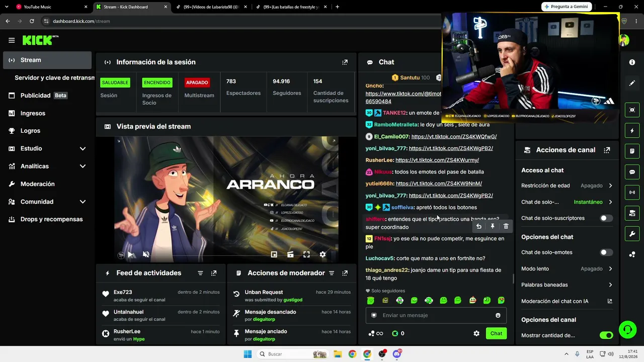
Task: Toggle Mostrar cantidad de... switch
Action: point(606,335)
